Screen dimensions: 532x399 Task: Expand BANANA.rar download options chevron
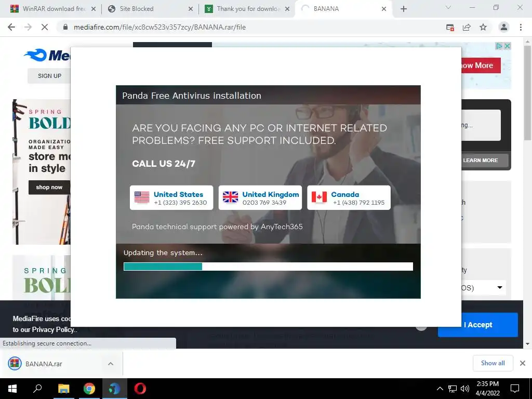111,364
